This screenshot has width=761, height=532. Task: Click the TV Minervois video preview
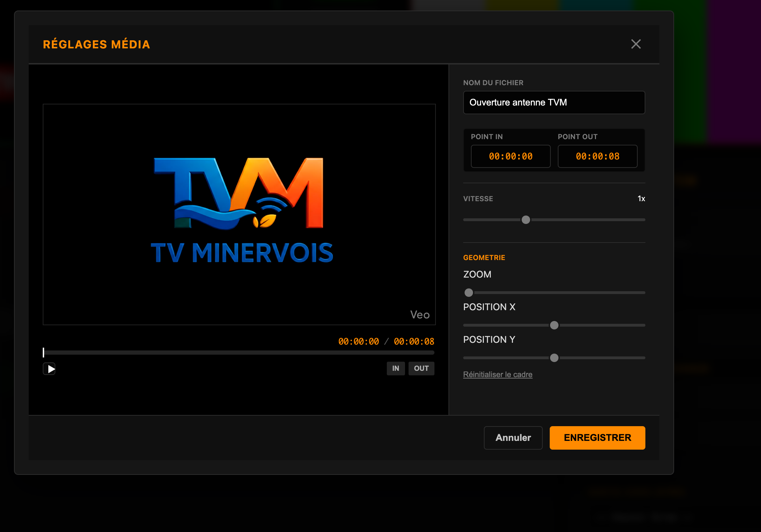(239, 214)
